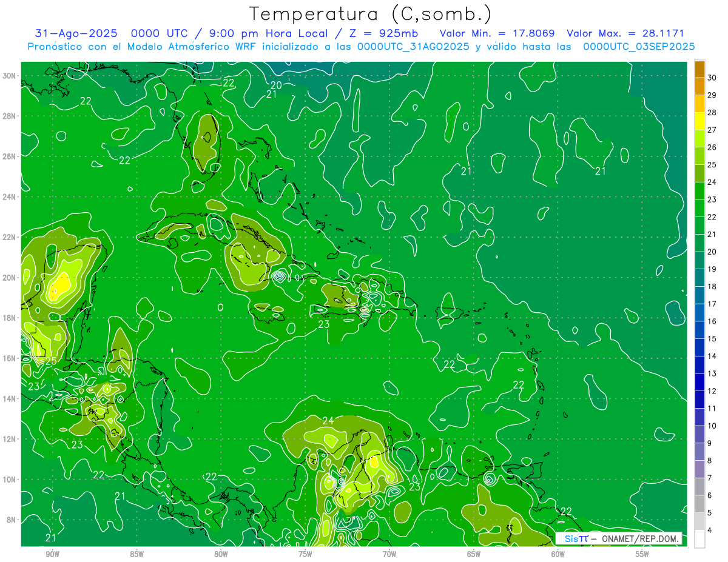Click legend scale value "27"
The width and height of the screenshot is (728, 562).
pyautogui.click(x=712, y=129)
